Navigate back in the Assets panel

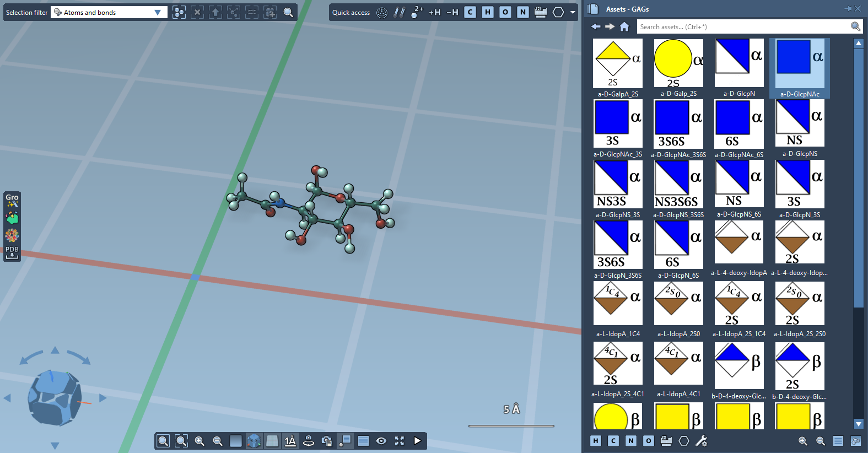click(x=596, y=26)
